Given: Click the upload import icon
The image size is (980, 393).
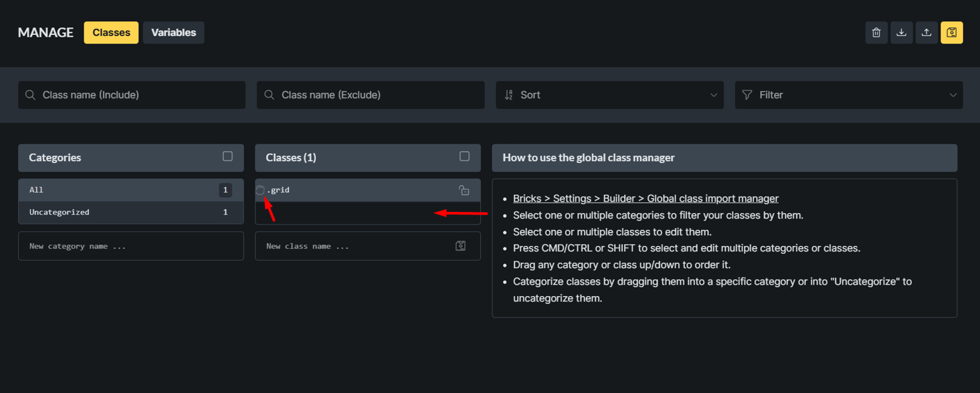Looking at the screenshot, I should pos(926,33).
